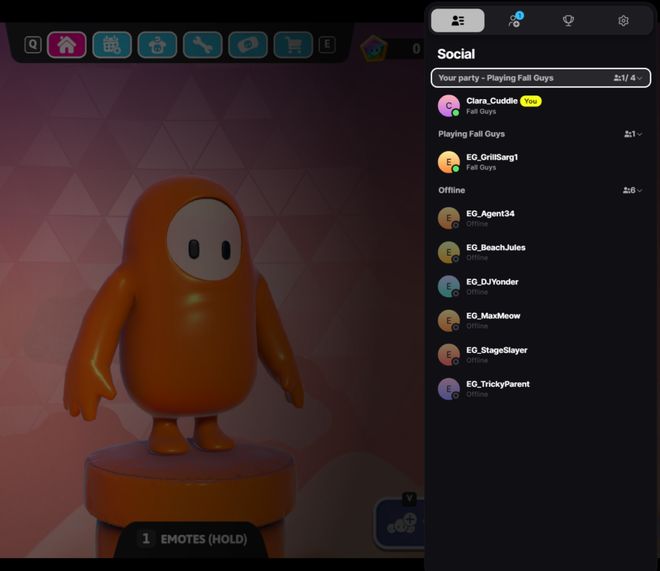Screen dimensions: 660x571
Task: Click the Clara_Cuddle profile avatar
Action: [449, 105]
